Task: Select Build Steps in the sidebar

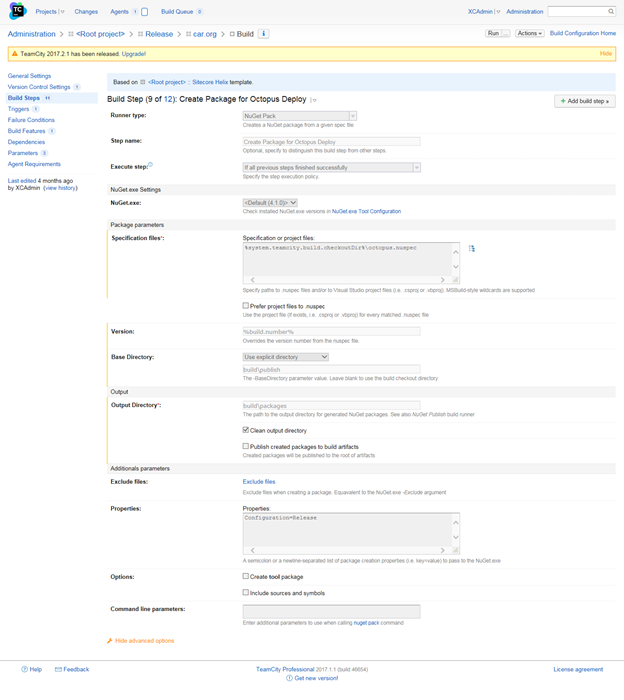Action: pyautogui.click(x=24, y=98)
